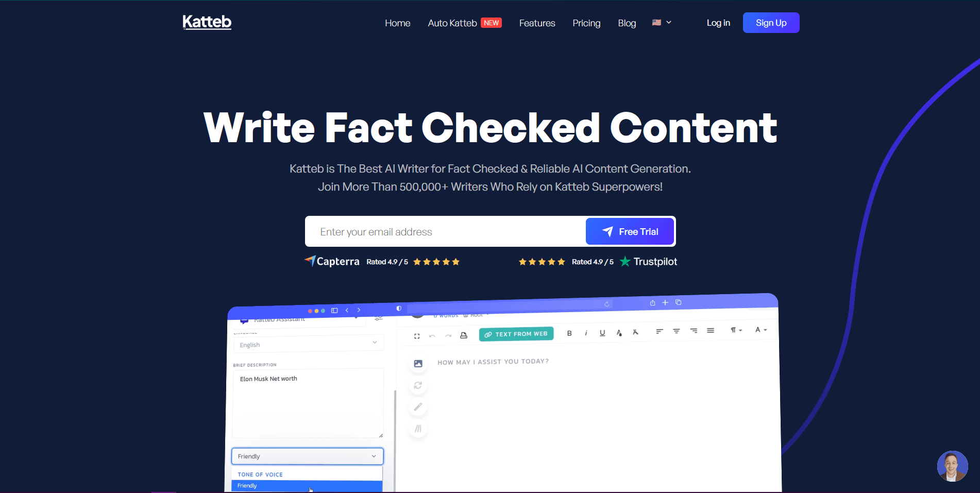Click the mock browser tabs overview icon
Image resolution: width=980 pixels, height=493 pixels.
click(x=679, y=302)
